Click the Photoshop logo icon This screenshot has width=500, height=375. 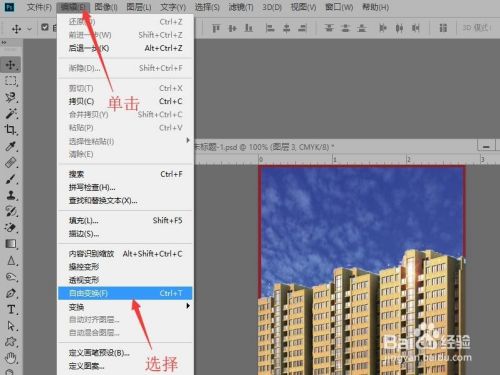[x=9, y=7]
